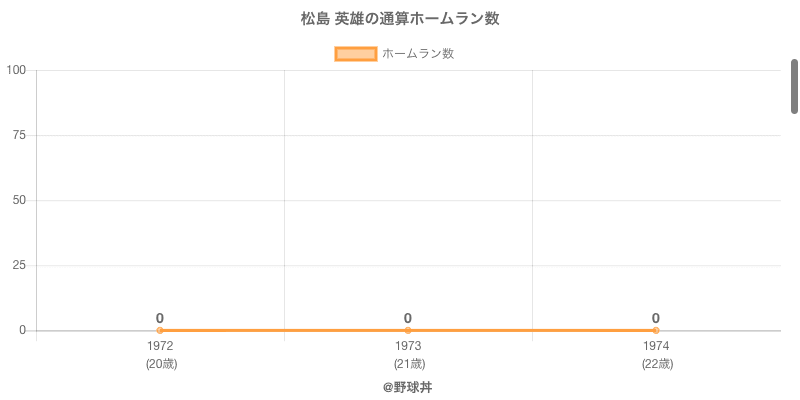Screen dimensions: 800x400
Task: Click the 0 value label above 1972
Action: pos(160,318)
